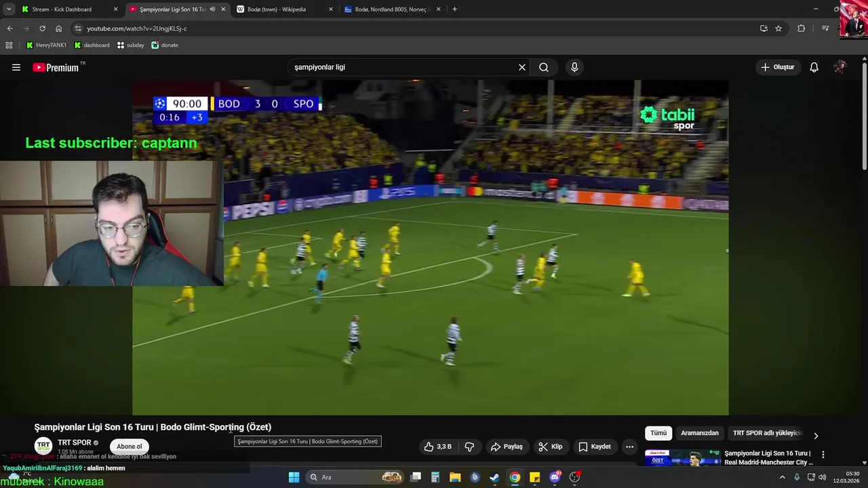
Task: Open volume control in system tray
Action: pyautogui.click(x=822, y=477)
